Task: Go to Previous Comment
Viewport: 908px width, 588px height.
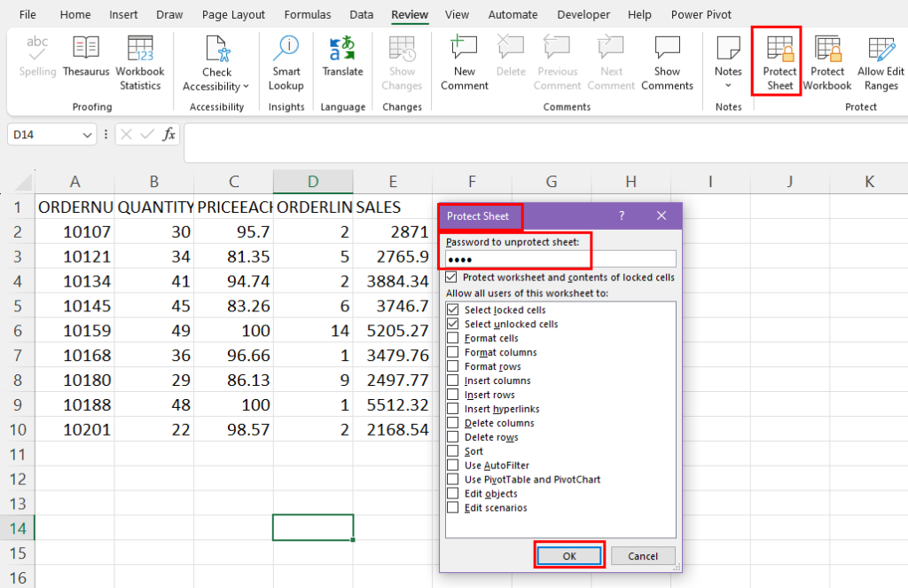Action: coord(557,63)
